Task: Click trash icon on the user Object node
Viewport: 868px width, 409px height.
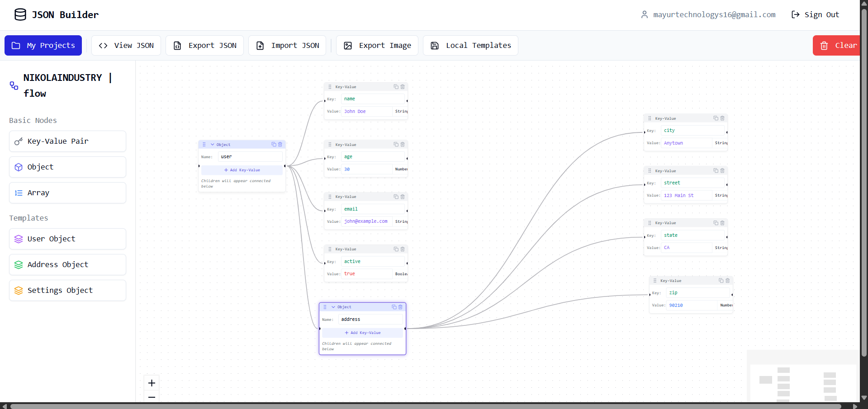Action: pos(280,145)
